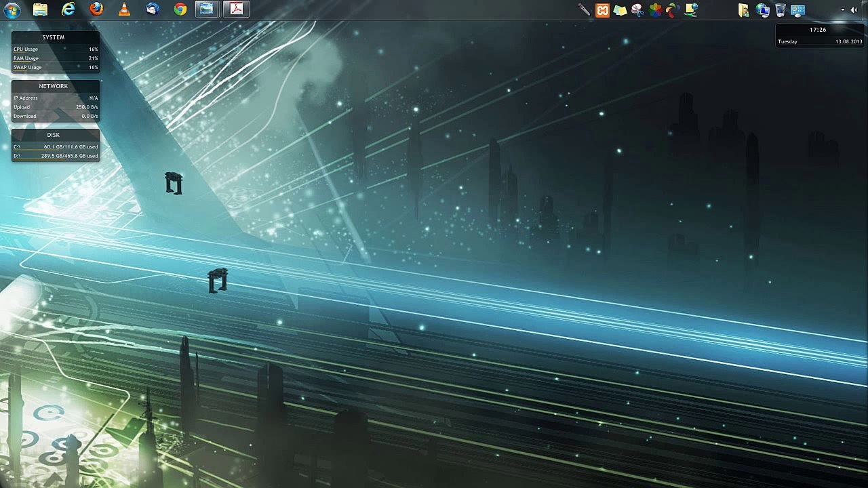
Task: Open VLC media player cone icon
Action: [x=124, y=9]
